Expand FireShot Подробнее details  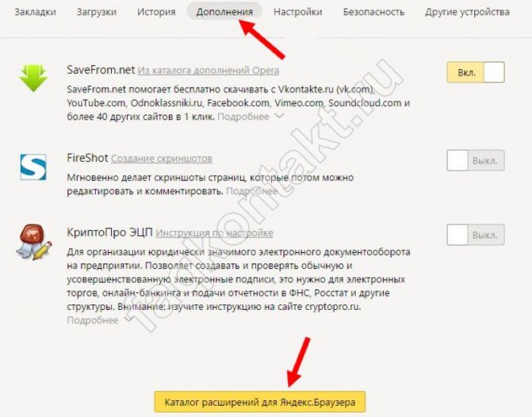point(252,191)
